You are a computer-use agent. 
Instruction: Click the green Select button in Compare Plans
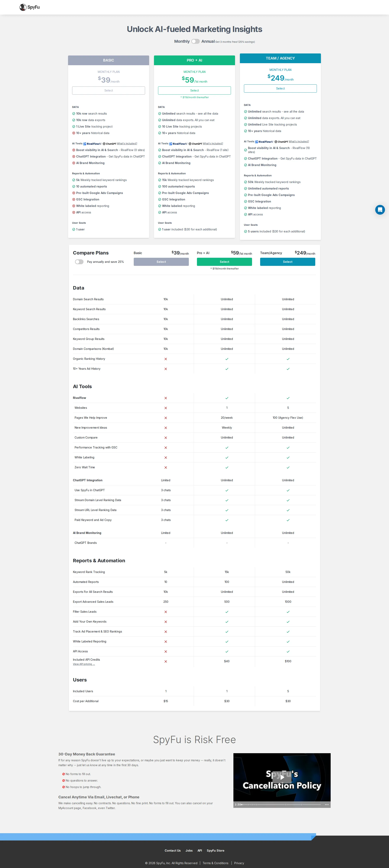coord(224,262)
